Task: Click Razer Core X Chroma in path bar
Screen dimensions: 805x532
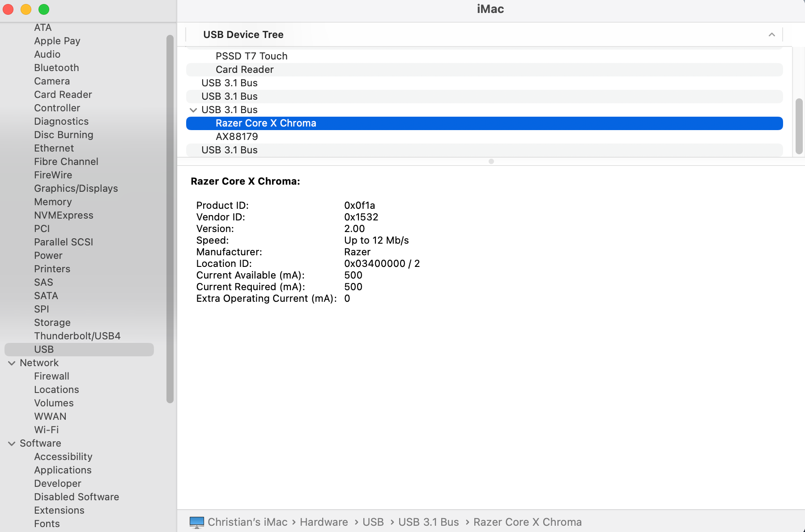Action: coord(528,522)
